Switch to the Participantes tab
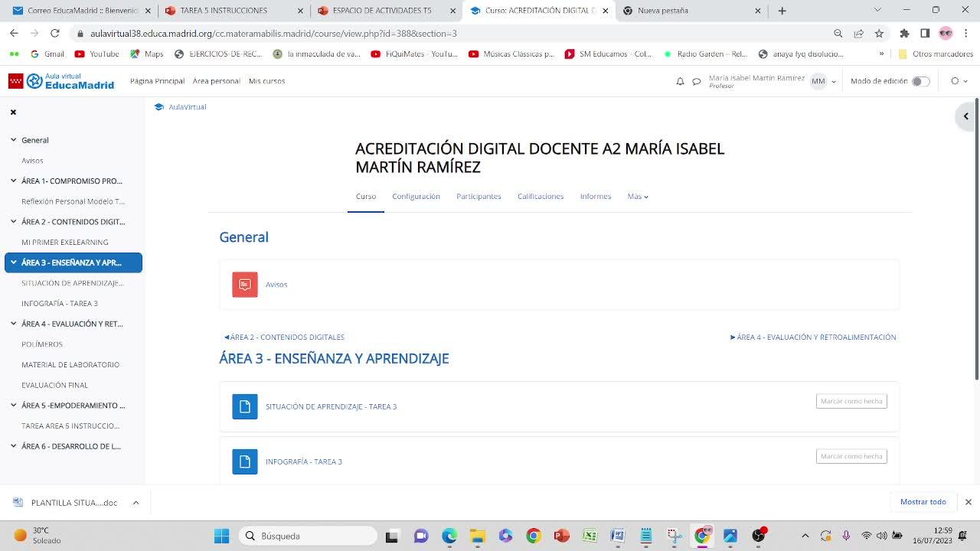 pos(479,197)
